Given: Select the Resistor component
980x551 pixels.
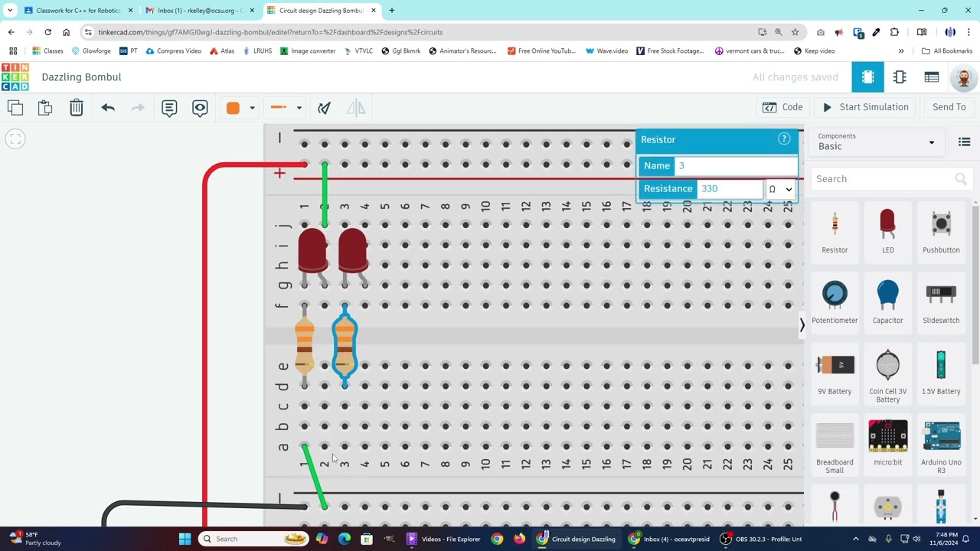Looking at the screenshot, I should (x=835, y=230).
